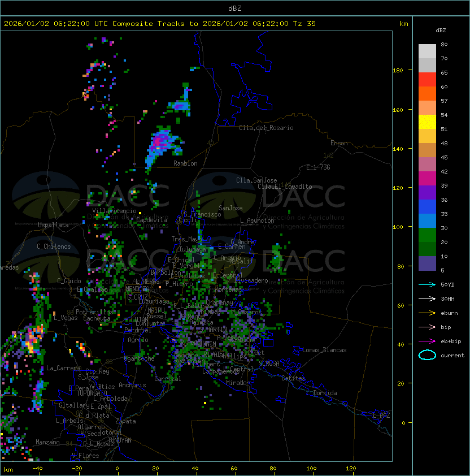Click the 'TUNUYAN' map label

[120, 440]
